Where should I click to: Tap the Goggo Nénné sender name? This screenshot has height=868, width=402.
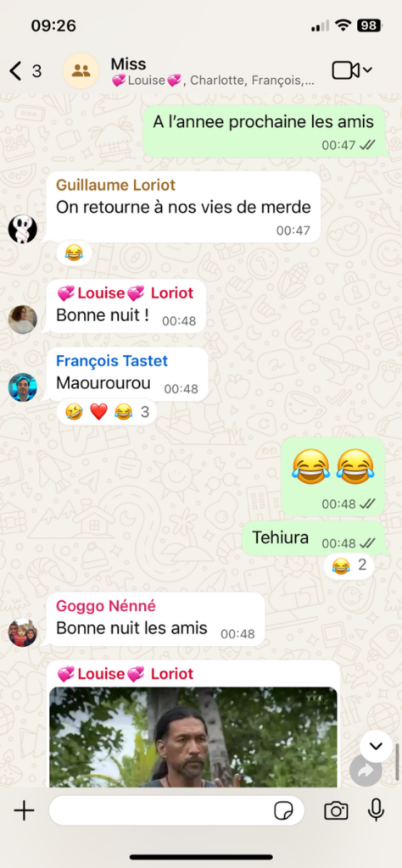point(106,606)
